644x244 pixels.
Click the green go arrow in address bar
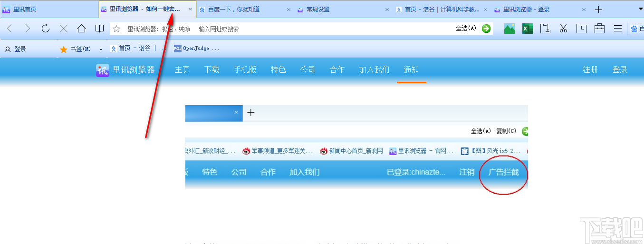[x=486, y=29]
